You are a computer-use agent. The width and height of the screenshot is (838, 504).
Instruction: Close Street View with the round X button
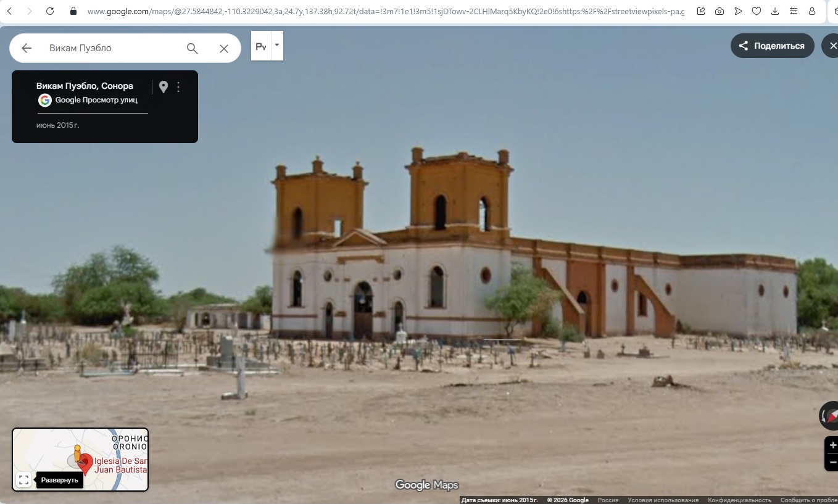point(832,46)
